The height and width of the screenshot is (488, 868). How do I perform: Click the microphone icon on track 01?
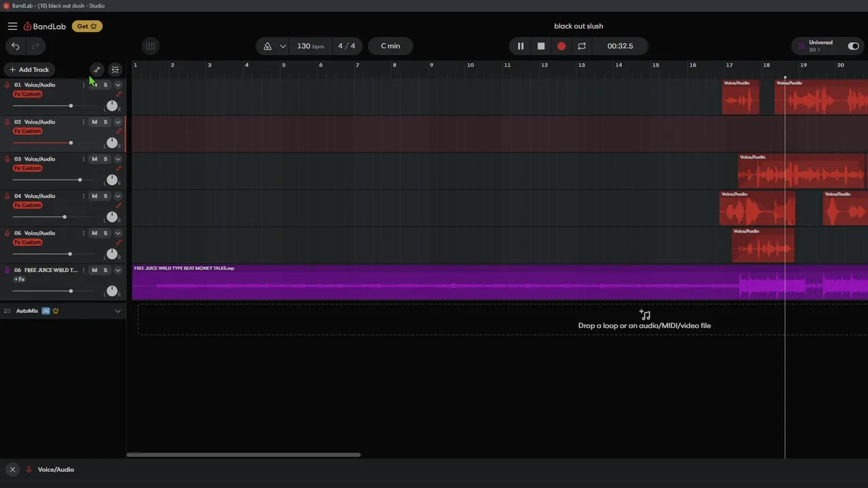[7, 85]
